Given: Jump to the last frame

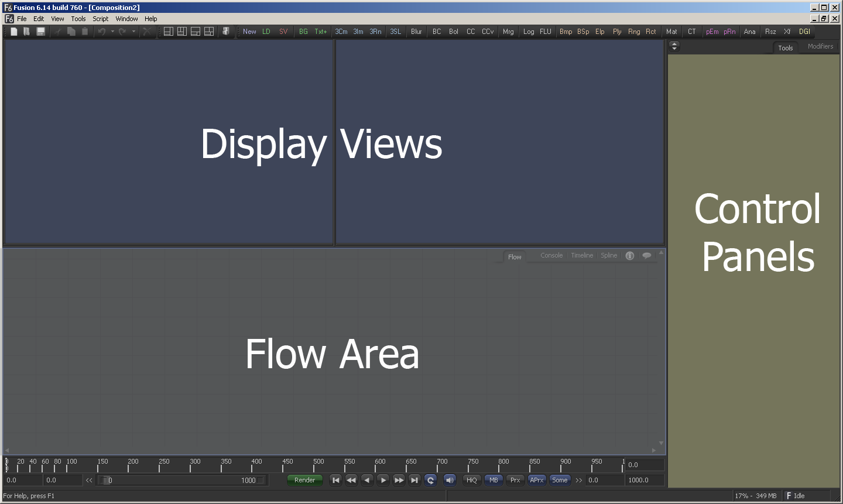Looking at the screenshot, I should pos(414,480).
